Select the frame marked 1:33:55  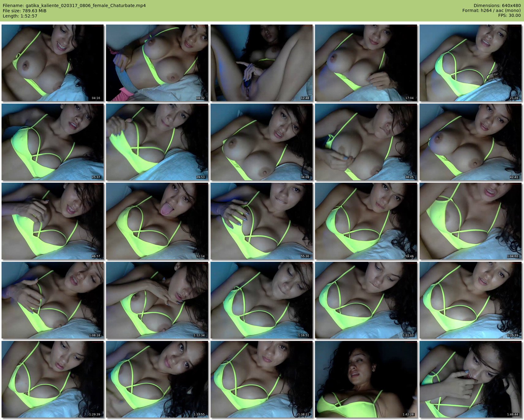coord(157,379)
